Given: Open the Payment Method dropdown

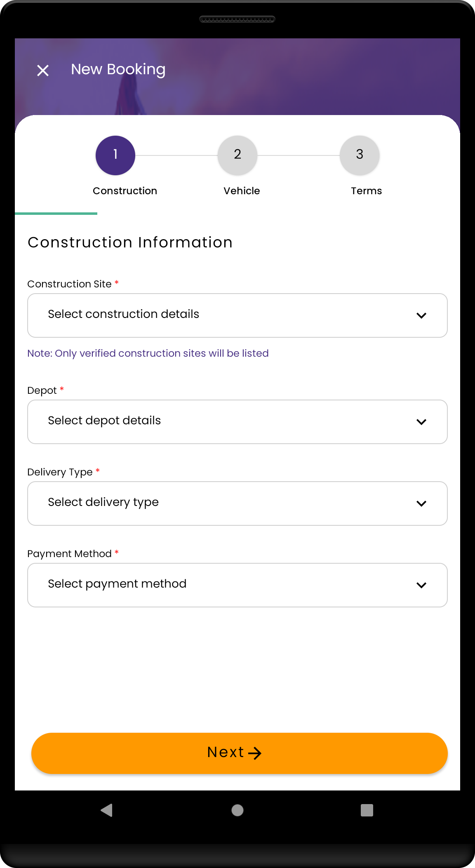Looking at the screenshot, I should tap(223, 585).
